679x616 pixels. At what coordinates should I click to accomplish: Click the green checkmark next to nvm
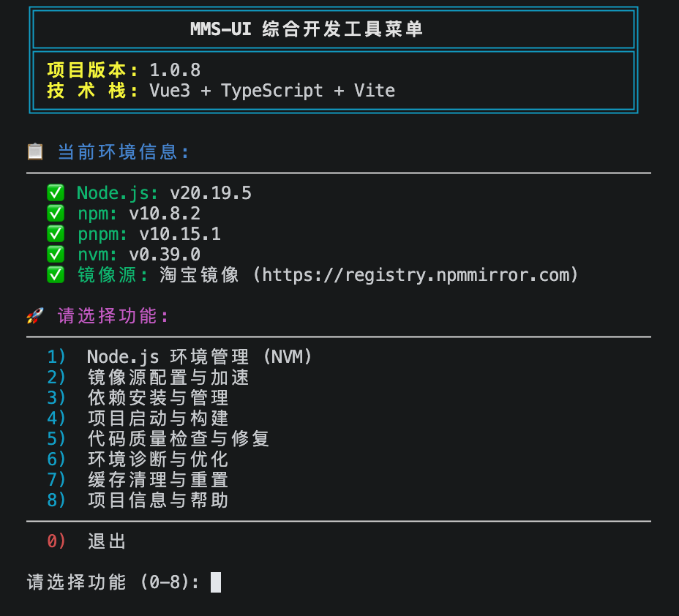[x=56, y=254]
